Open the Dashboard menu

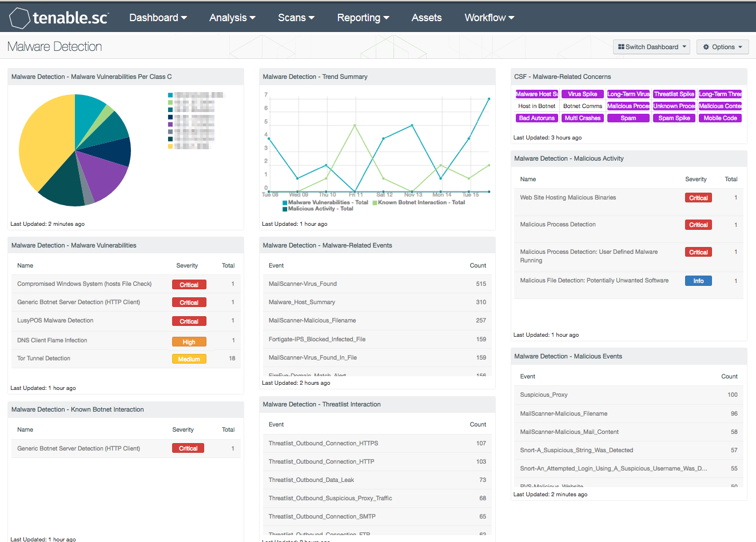click(158, 18)
